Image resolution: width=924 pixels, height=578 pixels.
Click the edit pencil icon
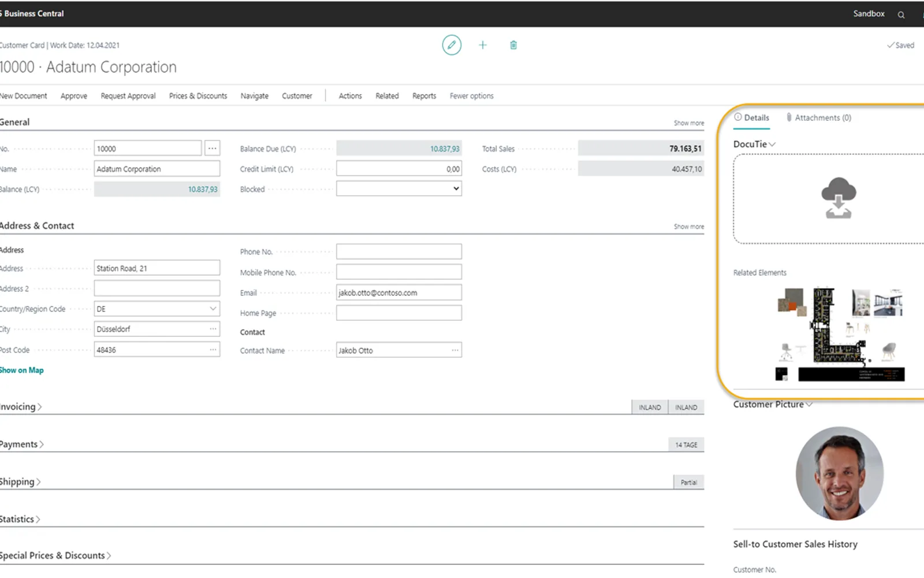(452, 45)
